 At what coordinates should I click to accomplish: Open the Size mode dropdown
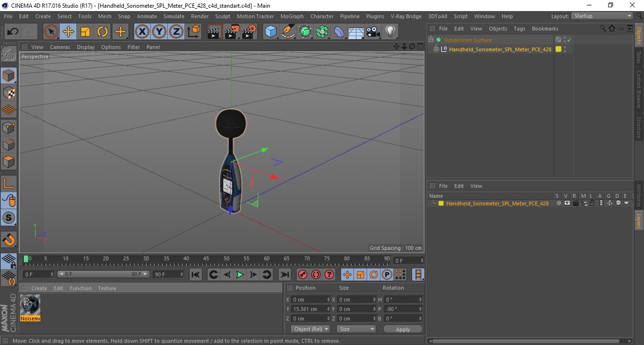(356, 329)
